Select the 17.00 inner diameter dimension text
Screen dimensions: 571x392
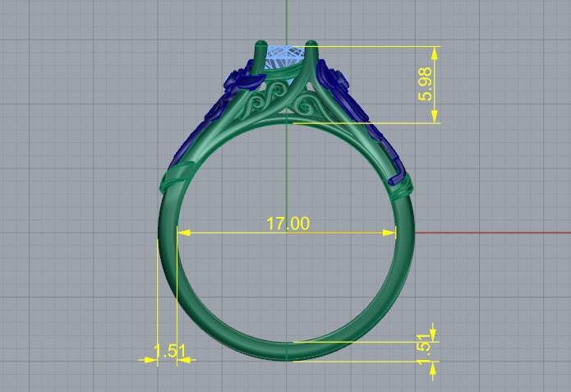pos(288,224)
